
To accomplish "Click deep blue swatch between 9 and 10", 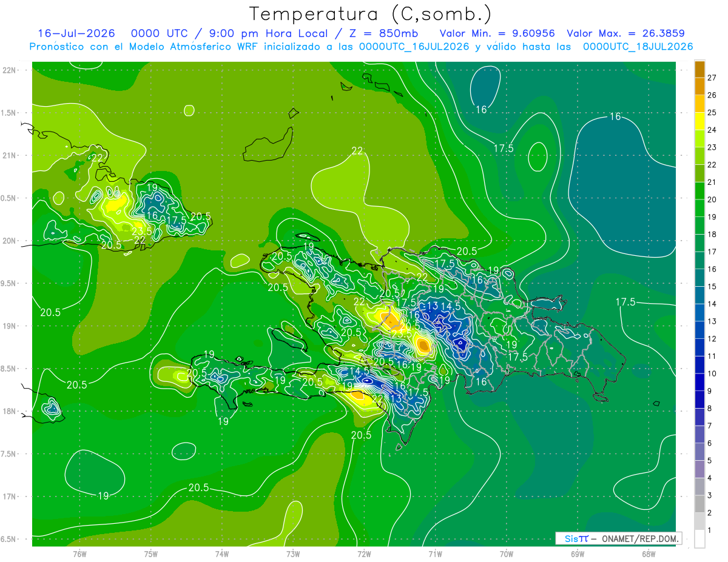I will tap(700, 383).
